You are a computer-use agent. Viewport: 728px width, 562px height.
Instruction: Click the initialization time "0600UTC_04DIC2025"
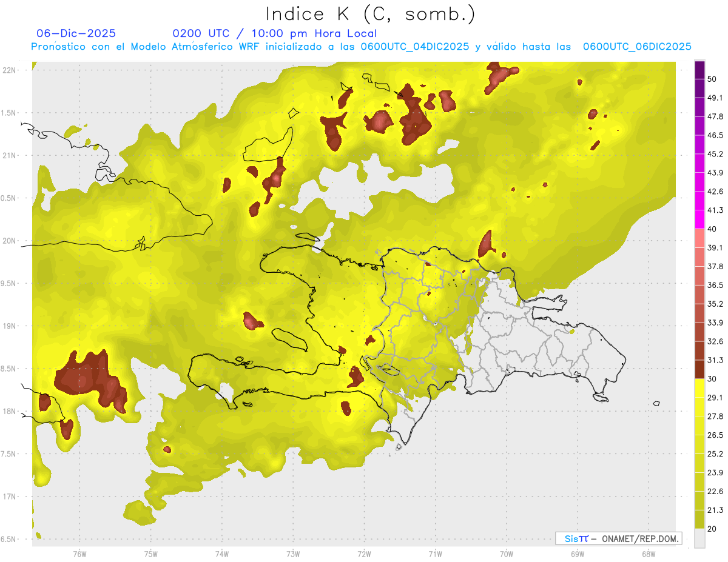pyautogui.click(x=415, y=47)
